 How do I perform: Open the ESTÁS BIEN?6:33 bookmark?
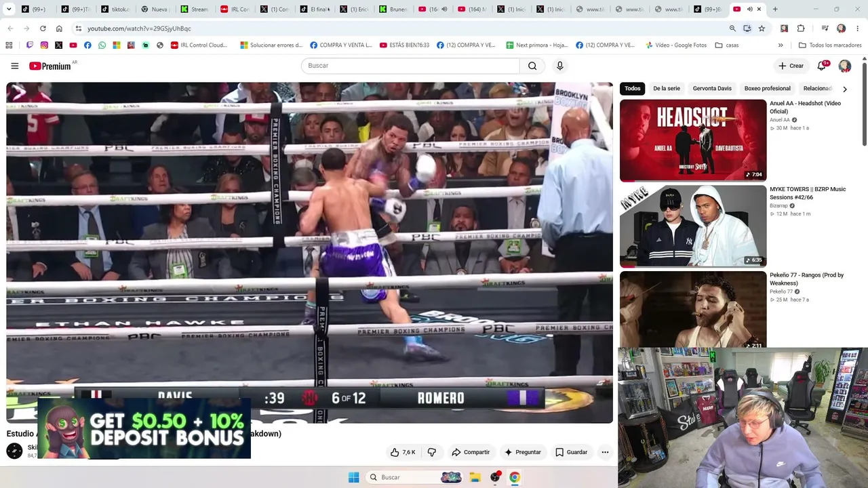pos(405,45)
